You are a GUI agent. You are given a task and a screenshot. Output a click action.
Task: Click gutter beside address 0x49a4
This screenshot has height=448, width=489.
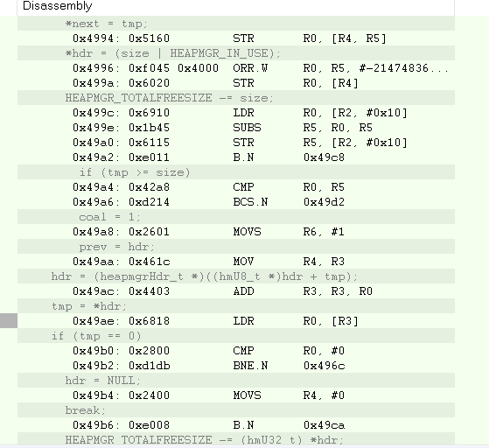9,187
